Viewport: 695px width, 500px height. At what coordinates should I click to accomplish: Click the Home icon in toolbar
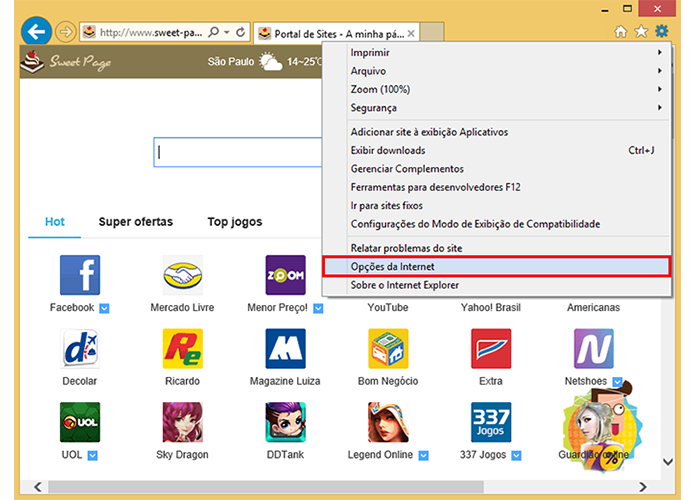[x=621, y=31]
